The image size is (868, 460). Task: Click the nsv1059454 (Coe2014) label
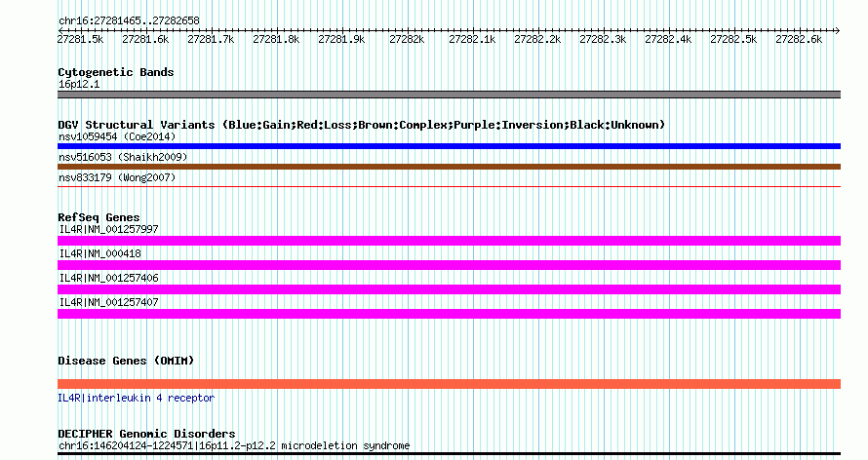coord(117,136)
